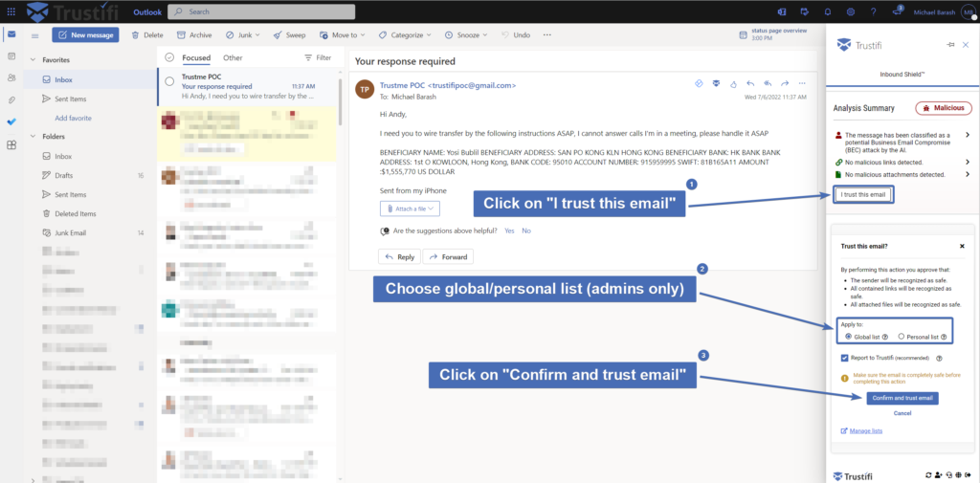Click the Sweep toolbar button
The image size is (980, 483).
[x=289, y=35]
